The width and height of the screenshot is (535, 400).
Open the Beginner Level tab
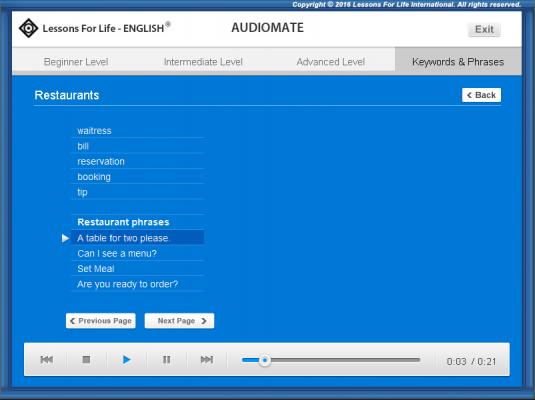[x=76, y=62]
